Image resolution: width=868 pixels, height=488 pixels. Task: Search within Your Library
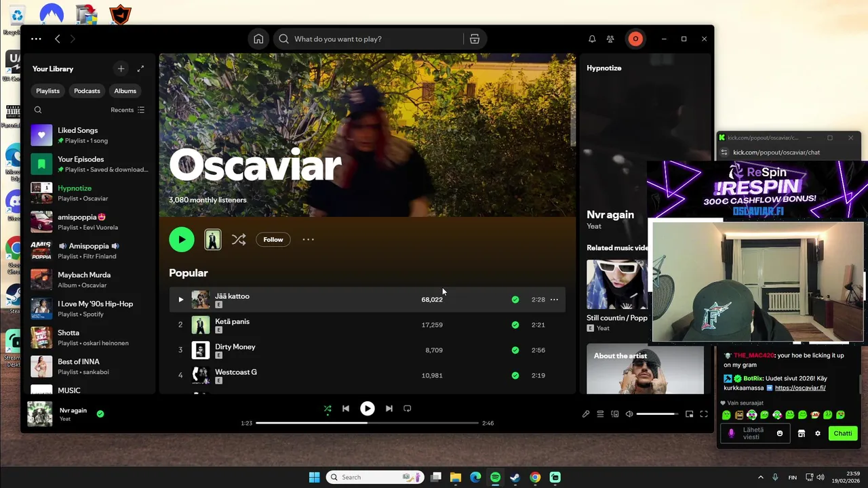[38, 110]
